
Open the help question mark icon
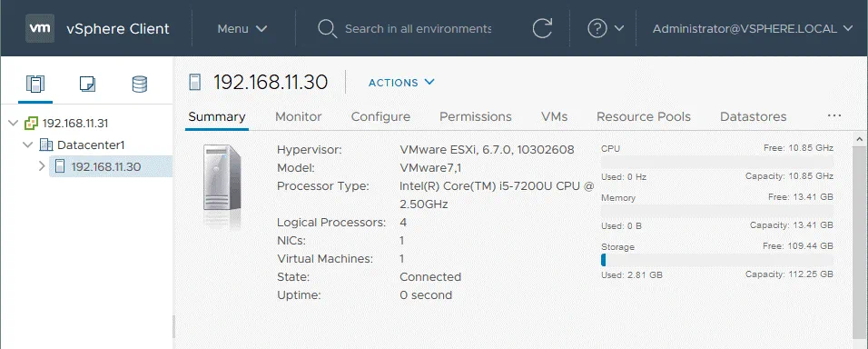[x=597, y=28]
